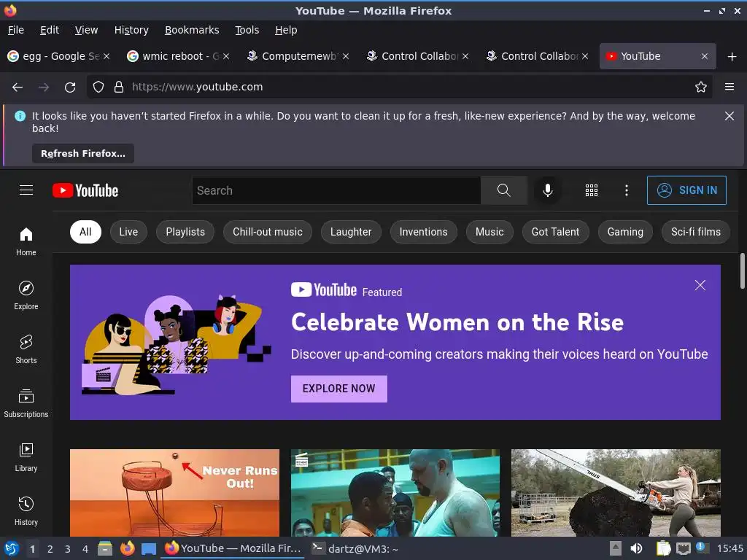Select the Music filter chip
Screen dimensions: 747x560
point(489,232)
